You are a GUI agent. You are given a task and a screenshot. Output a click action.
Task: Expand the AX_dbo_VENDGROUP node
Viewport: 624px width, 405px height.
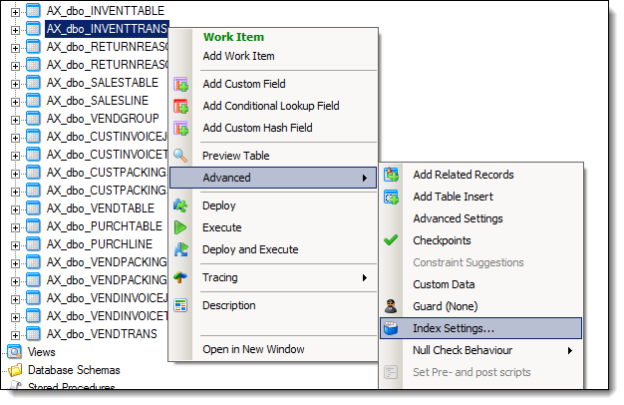click(15, 120)
